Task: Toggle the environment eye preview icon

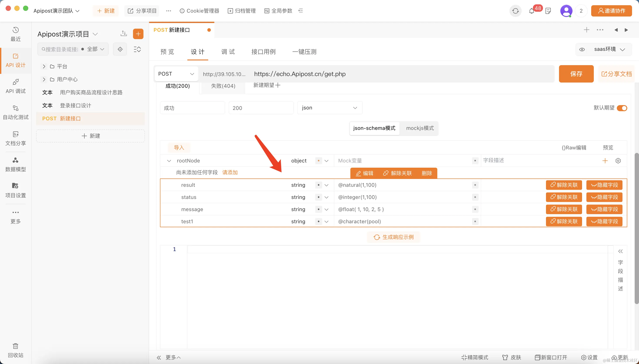Action: pos(582,49)
